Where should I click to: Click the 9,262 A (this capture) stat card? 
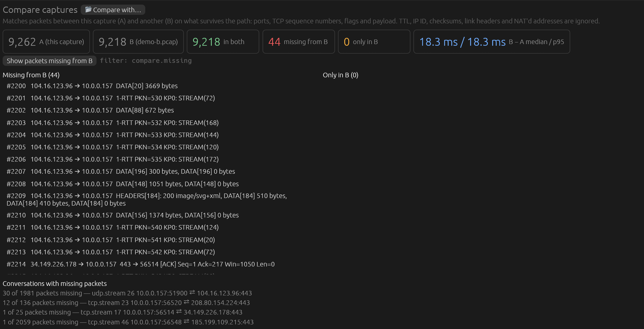pos(46,42)
